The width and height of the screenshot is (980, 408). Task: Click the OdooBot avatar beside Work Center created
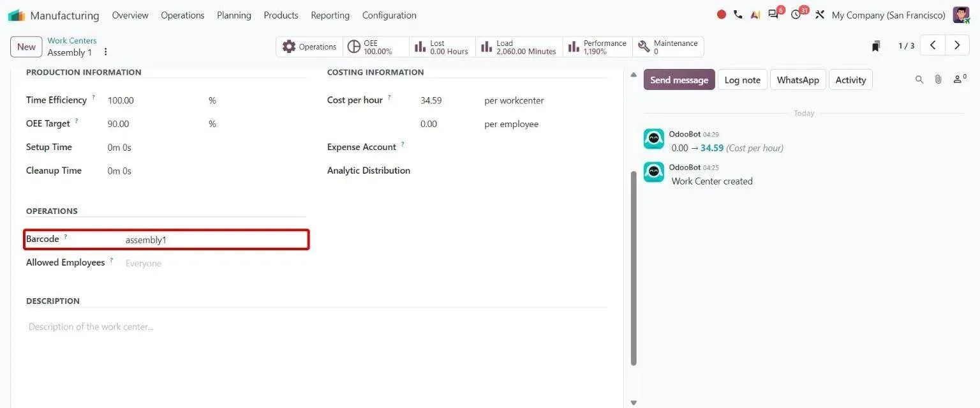tap(653, 172)
